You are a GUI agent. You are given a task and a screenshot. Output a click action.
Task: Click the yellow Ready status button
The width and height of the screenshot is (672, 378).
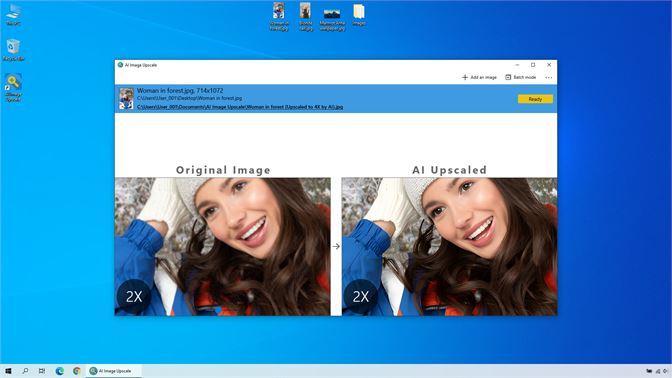[x=535, y=99]
